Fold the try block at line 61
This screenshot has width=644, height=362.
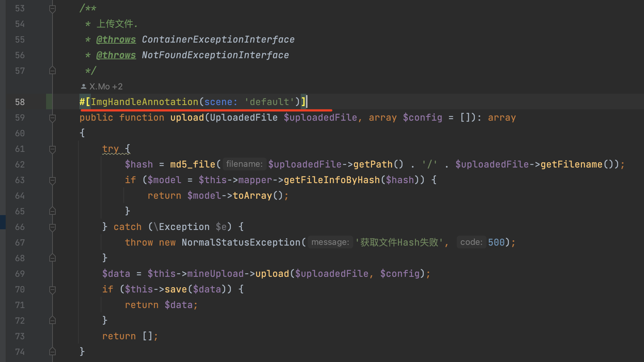click(52, 149)
